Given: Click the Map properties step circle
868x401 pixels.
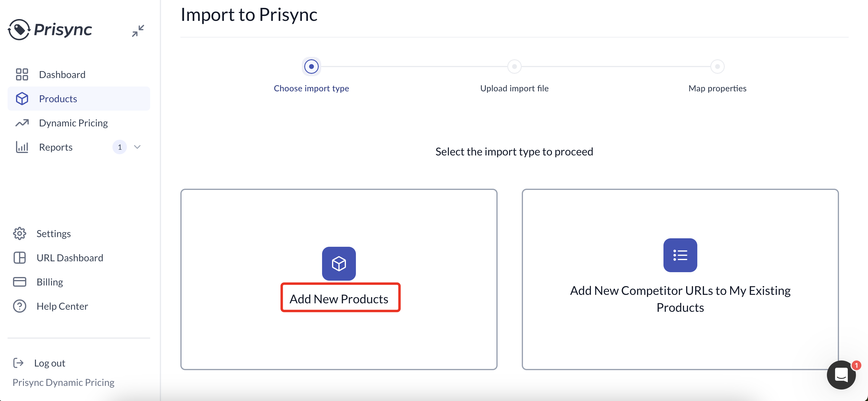Looking at the screenshot, I should (x=717, y=67).
